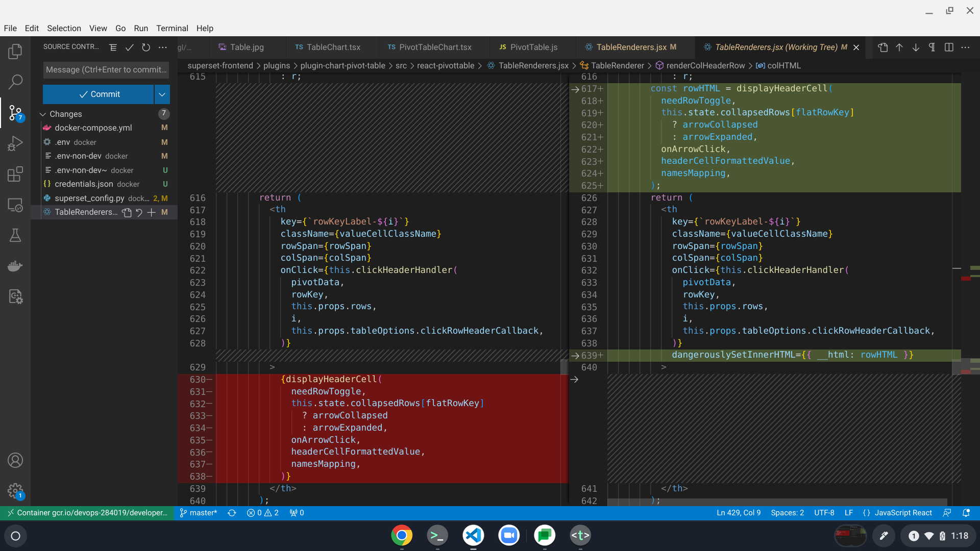Open Commit button dropdown arrow
The width and height of the screenshot is (980, 551).
click(162, 94)
